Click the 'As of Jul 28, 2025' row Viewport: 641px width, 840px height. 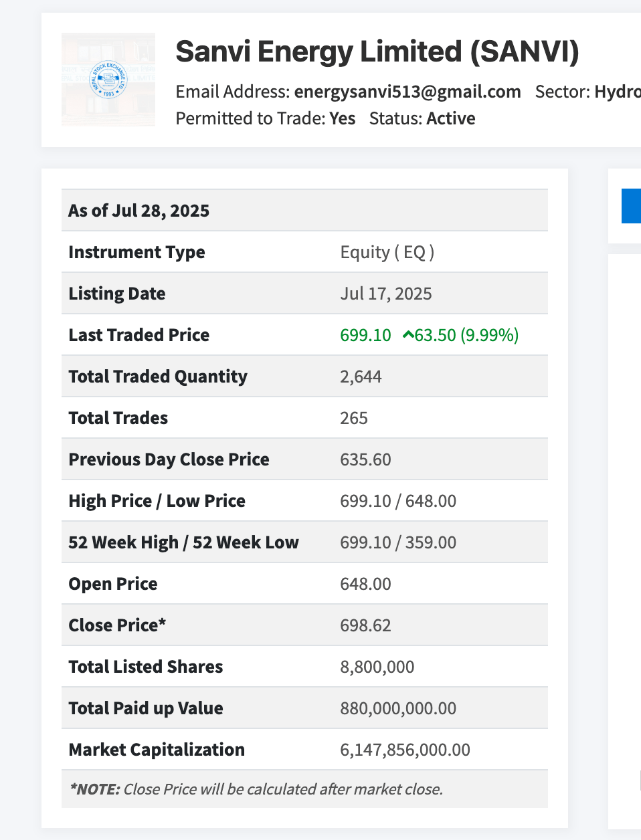(x=304, y=211)
